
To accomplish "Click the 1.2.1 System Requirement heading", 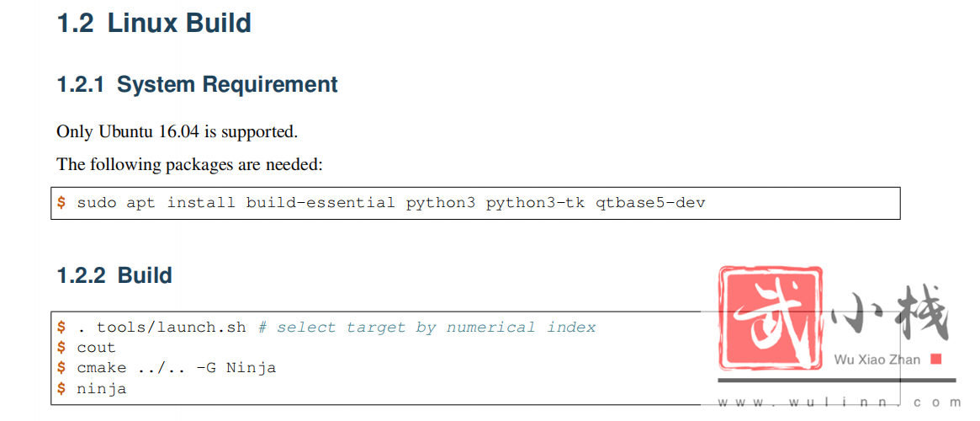I will [x=198, y=84].
